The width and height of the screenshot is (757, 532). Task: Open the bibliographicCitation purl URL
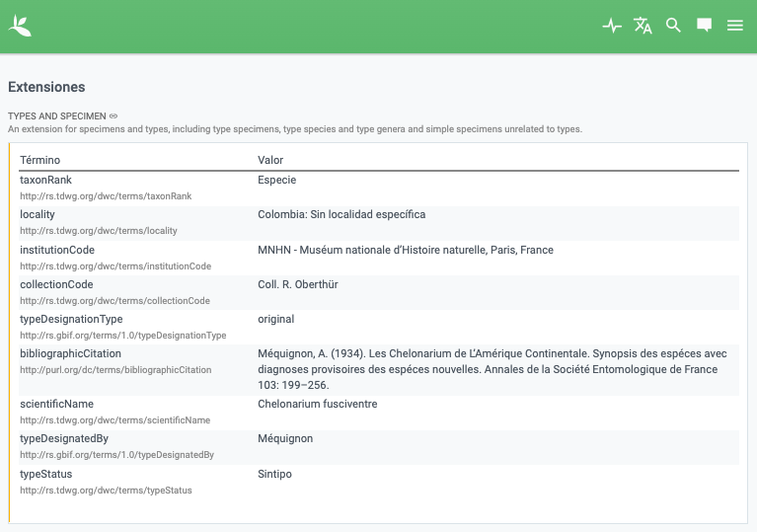coord(115,370)
